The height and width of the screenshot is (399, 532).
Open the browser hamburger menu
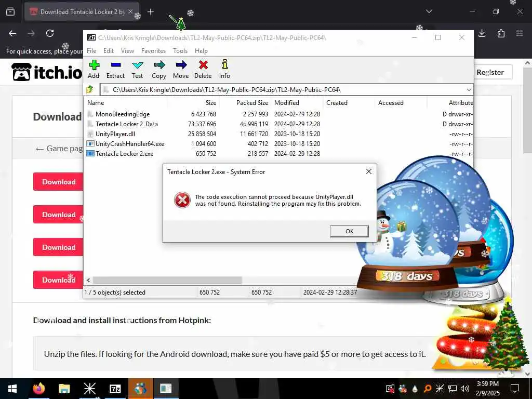click(520, 33)
